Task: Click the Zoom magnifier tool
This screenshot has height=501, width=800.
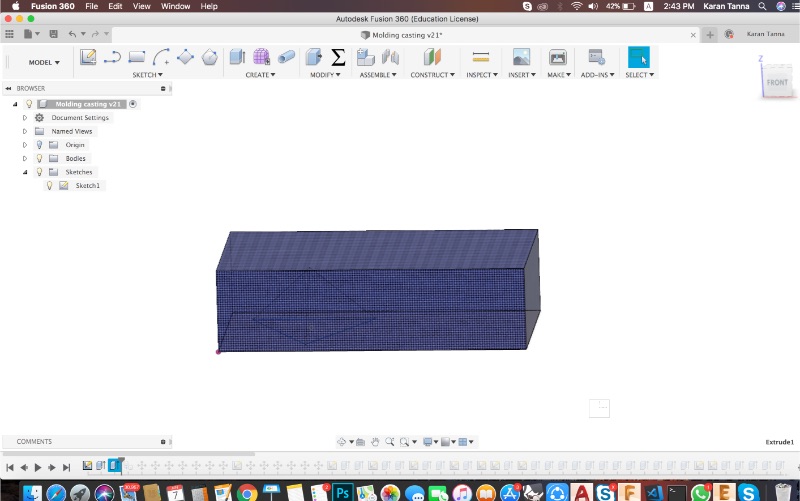Action: coord(390,442)
